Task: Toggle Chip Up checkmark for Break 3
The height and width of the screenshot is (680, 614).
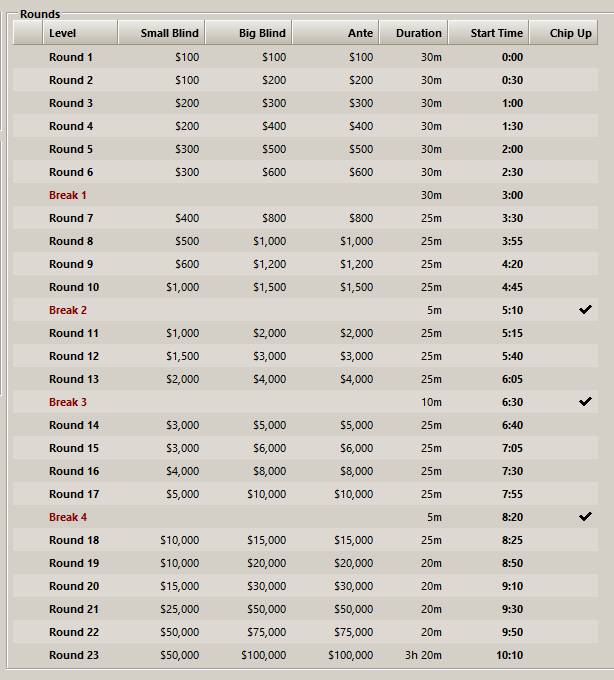Action: point(585,402)
